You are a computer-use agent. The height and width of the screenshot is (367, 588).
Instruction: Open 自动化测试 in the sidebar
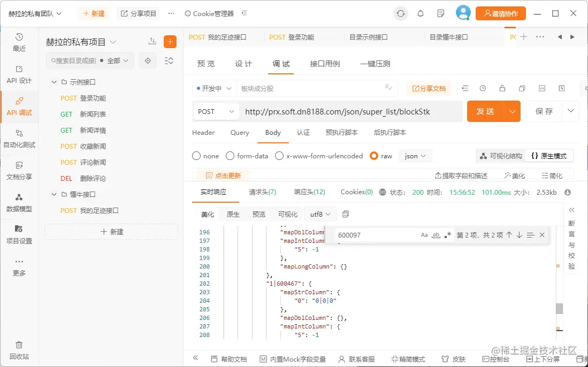(x=19, y=139)
